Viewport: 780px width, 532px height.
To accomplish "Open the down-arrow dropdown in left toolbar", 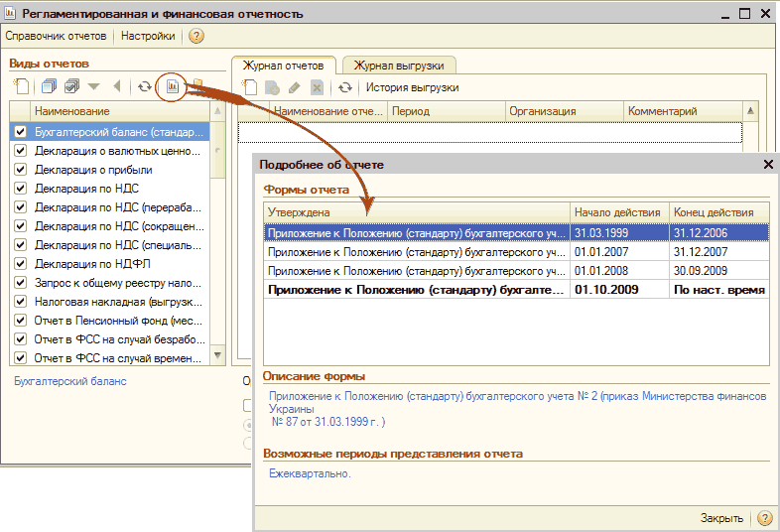I will click(x=94, y=86).
